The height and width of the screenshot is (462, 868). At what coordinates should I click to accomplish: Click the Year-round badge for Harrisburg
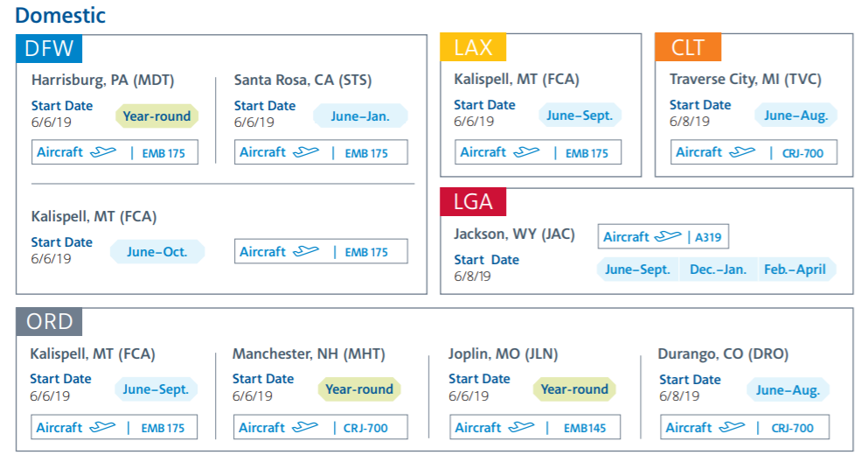click(157, 115)
